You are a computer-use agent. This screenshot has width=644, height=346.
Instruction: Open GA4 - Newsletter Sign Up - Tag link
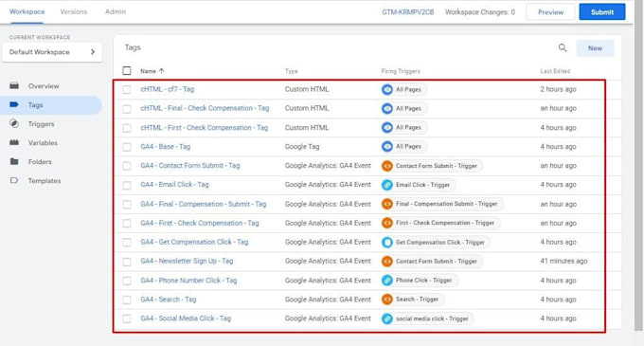click(187, 261)
